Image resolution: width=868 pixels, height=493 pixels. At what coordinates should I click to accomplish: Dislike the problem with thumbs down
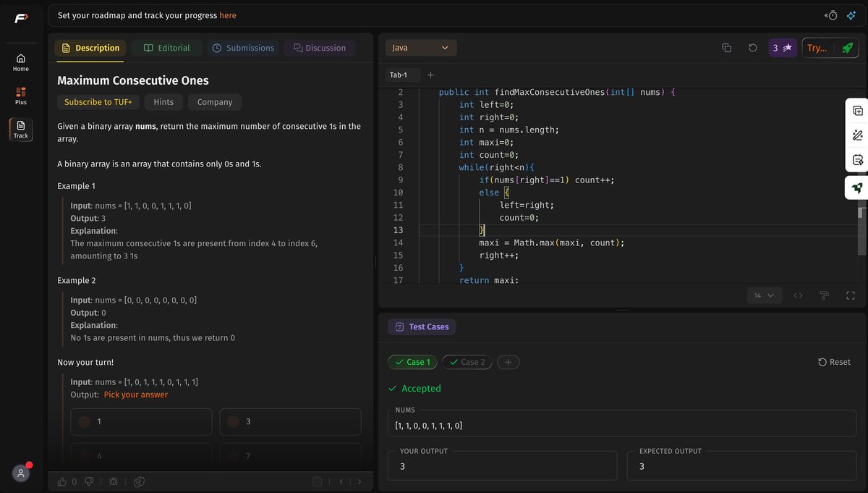[89, 481]
